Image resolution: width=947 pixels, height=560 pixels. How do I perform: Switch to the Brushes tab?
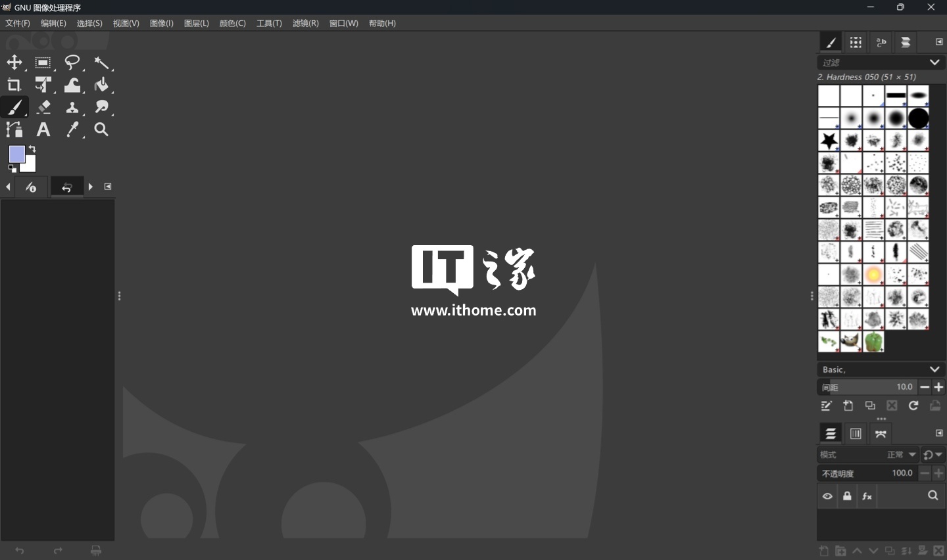click(x=831, y=43)
